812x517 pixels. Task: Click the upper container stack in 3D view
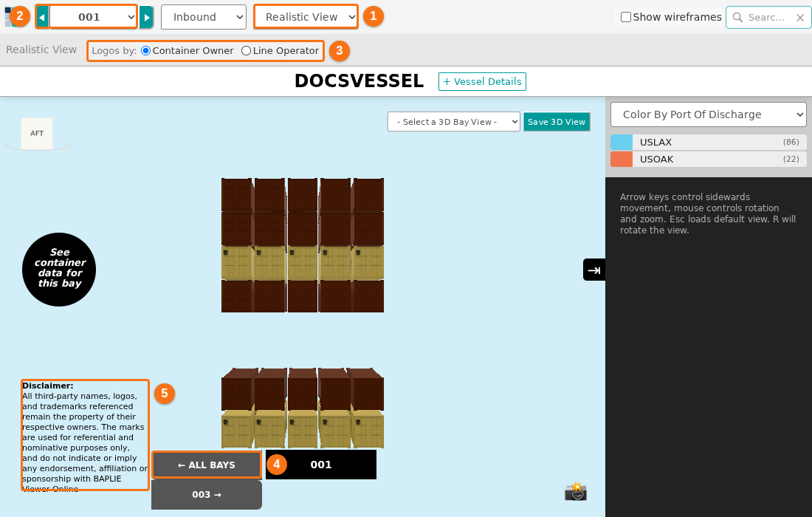(x=303, y=245)
